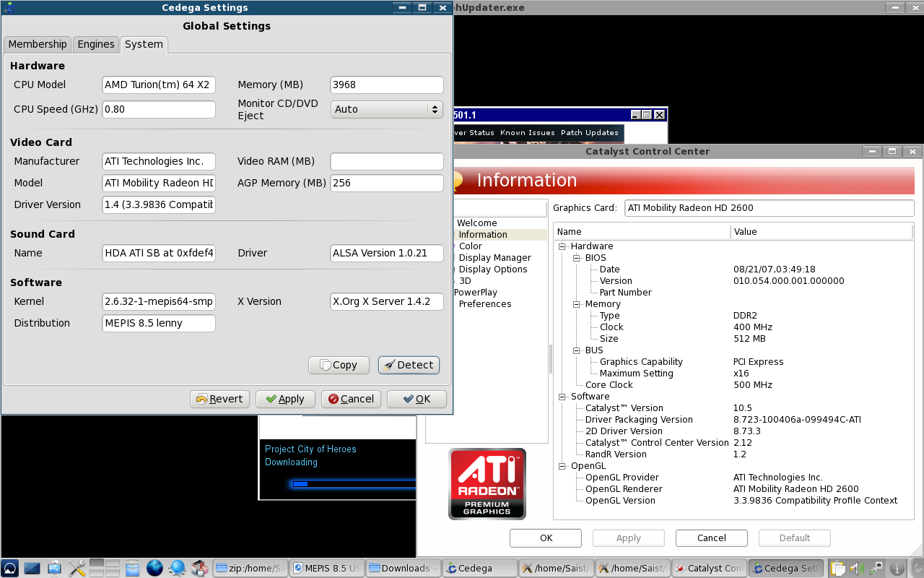Click Revert in Cedega Settings
The height and width of the screenshot is (578, 924).
coord(219,399)
